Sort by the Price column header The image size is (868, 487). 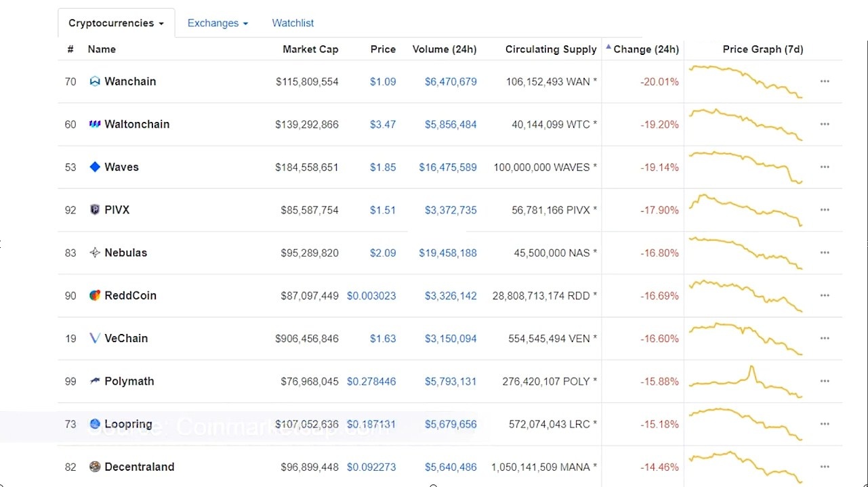coord(383,49)
